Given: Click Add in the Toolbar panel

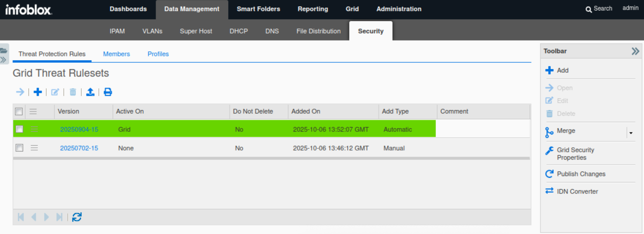Looking at the screenshot, I should pyautogui.click(x=562, y=70).
